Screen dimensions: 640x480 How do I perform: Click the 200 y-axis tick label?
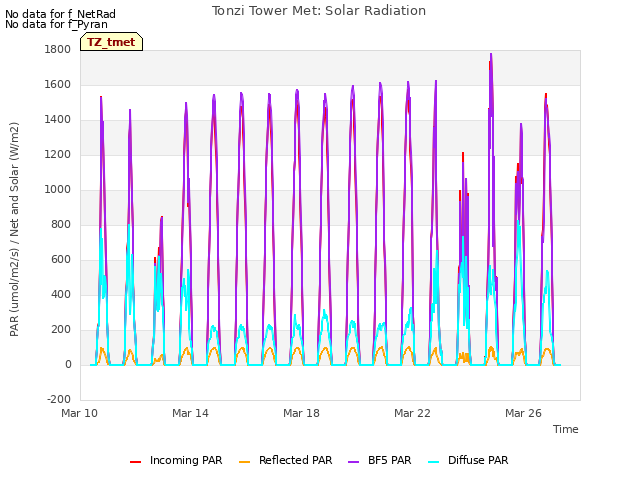61,330
